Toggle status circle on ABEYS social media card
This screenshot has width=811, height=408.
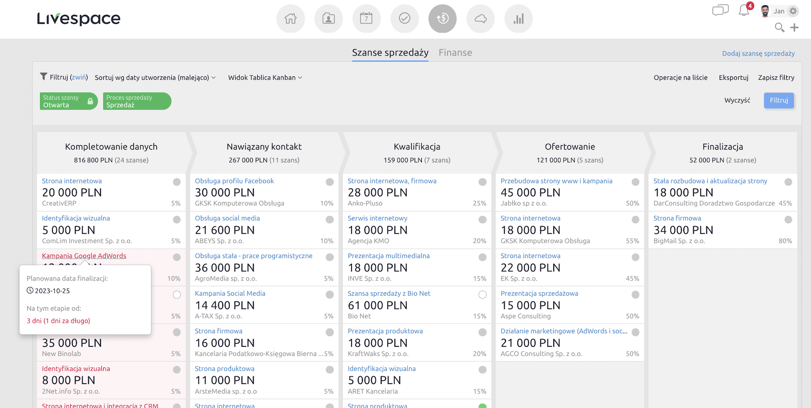pos(329,220)
